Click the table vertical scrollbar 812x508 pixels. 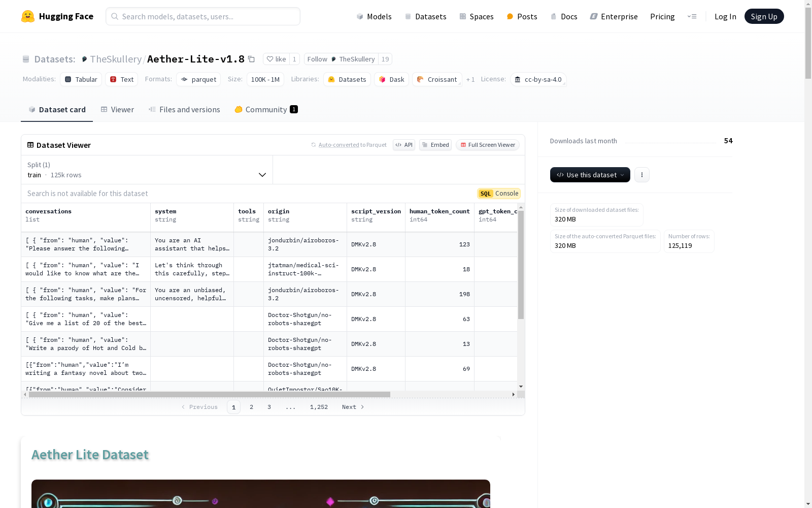[x=521, y=265]
